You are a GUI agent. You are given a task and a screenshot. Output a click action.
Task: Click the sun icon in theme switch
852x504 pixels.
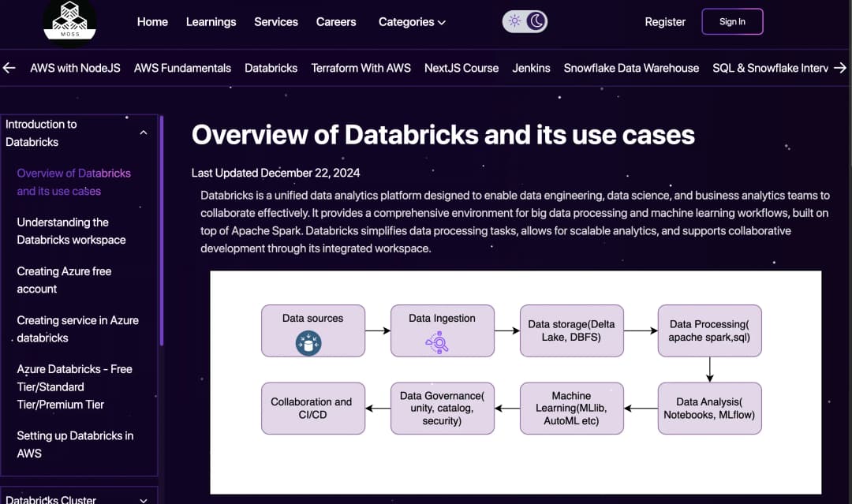[x=514, y=21]
